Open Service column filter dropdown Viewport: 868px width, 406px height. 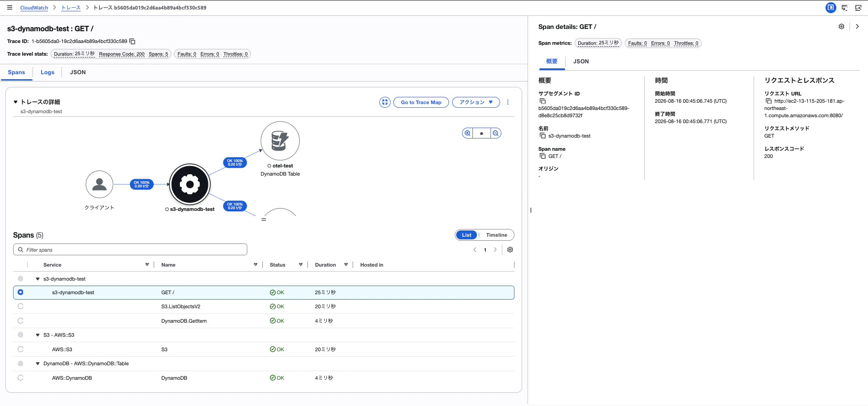(x=147, y=265)
